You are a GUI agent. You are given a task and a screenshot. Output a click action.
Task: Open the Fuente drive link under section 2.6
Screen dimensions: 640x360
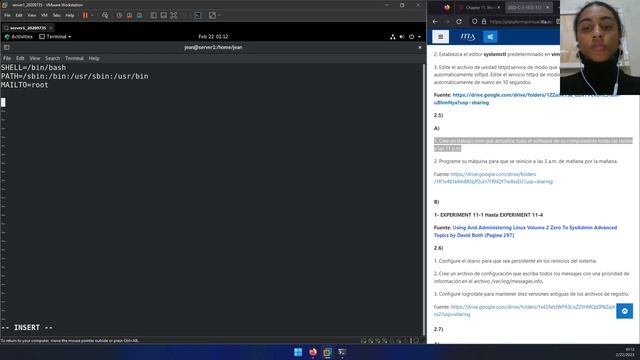(x=524, y=311)
